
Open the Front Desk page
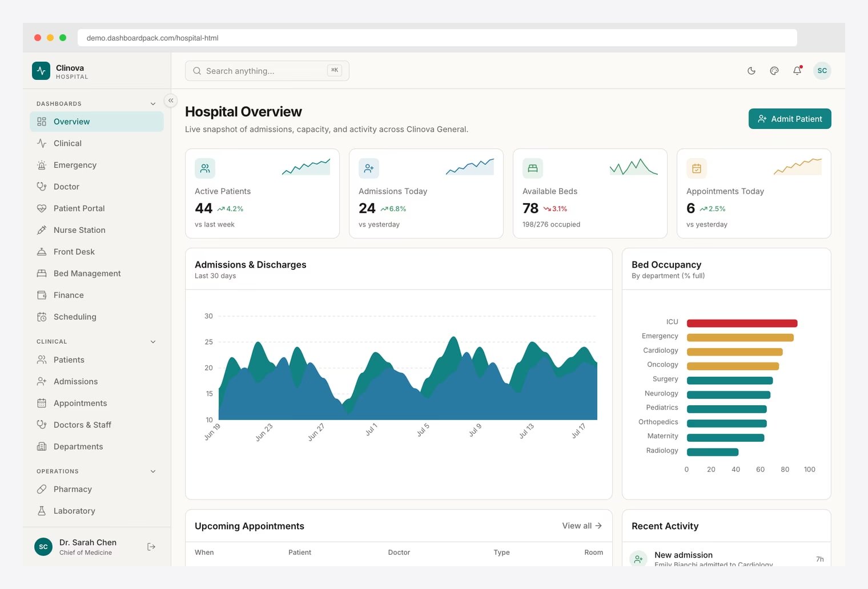pos(97,252)
